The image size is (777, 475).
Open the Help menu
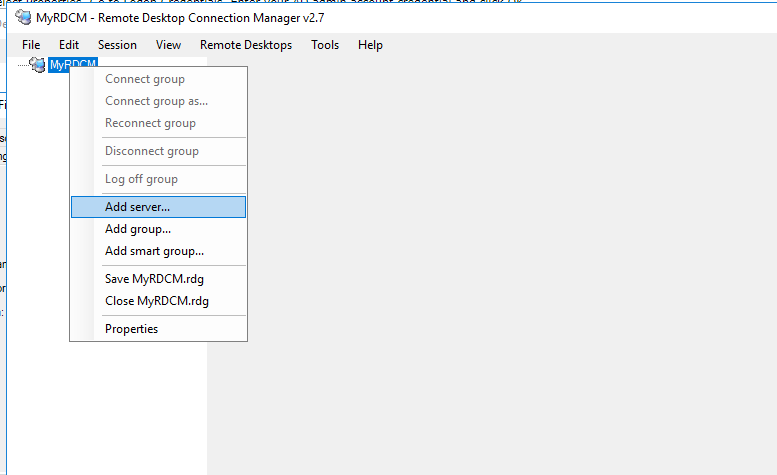[x=370, y=45]
